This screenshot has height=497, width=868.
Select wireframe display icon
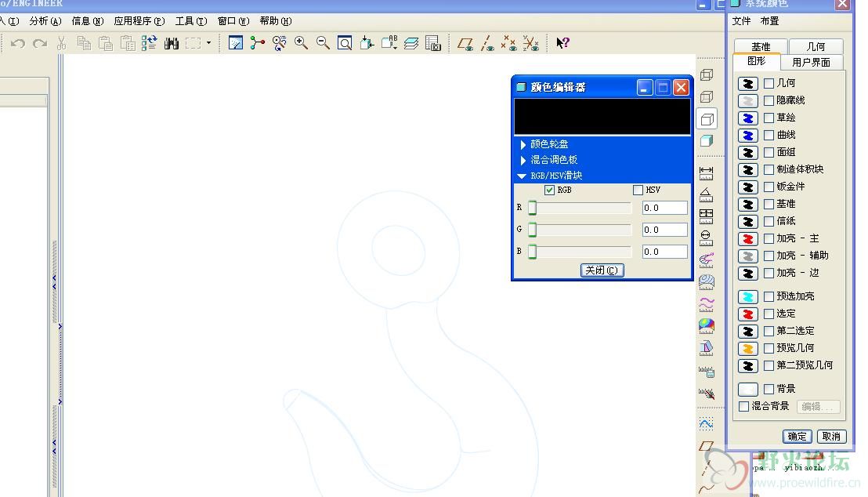pyautogui.click(x=707, y=74)
